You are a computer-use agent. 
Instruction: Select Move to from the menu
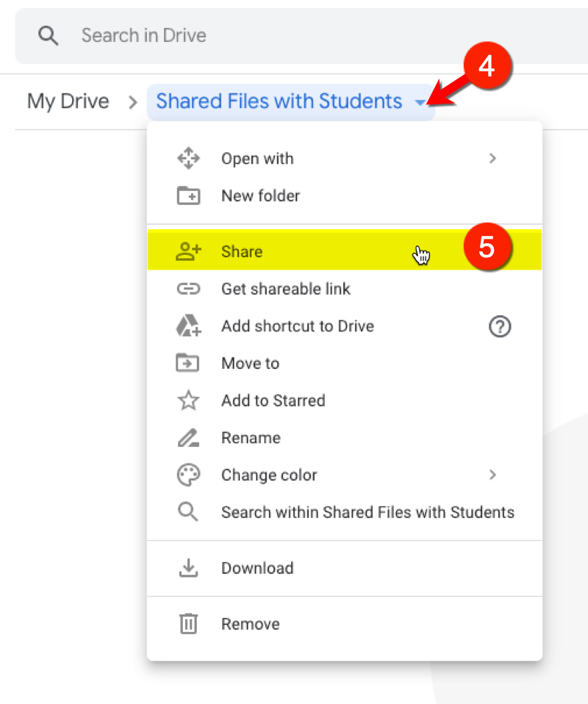pos(250,364)
